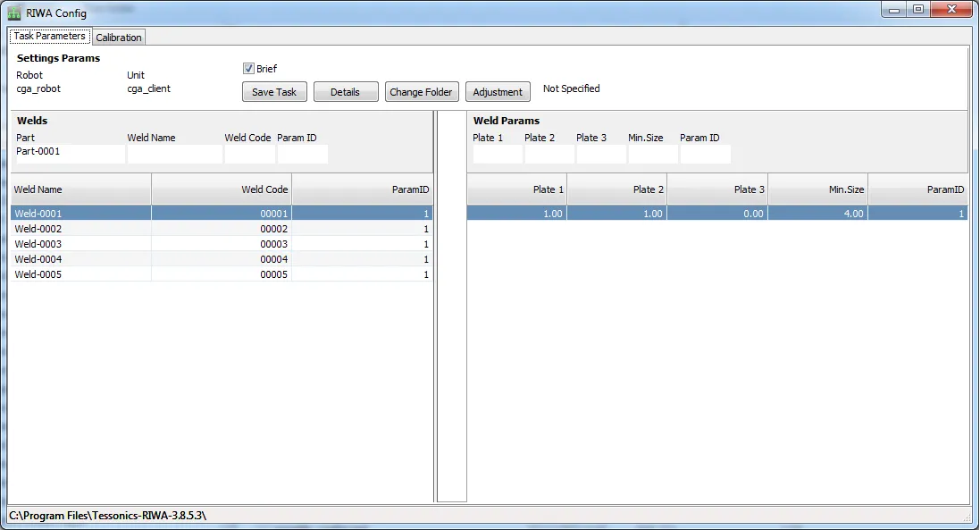Open the Details dialog

pos(346,91)
